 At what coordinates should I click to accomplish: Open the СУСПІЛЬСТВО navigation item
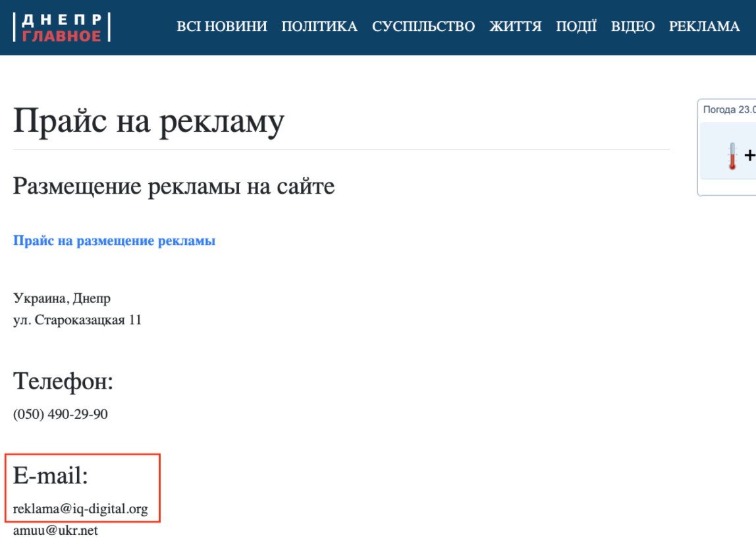[x=423, y=26]
